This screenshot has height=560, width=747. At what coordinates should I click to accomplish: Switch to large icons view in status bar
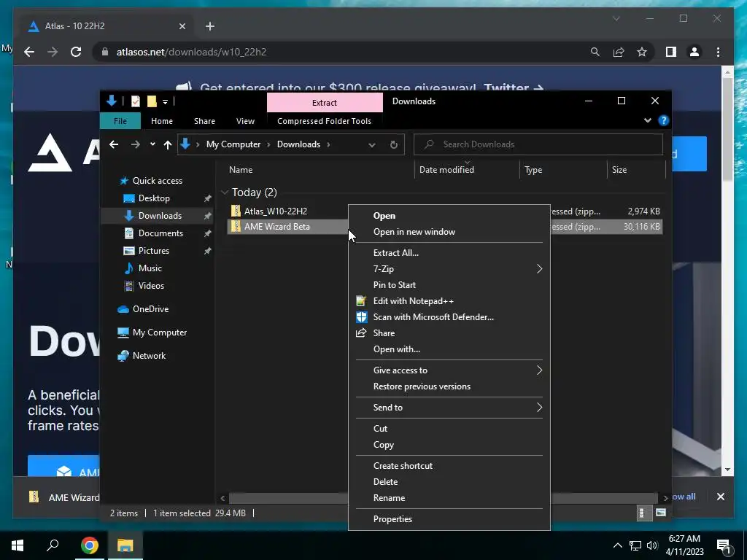click(661, 513)
